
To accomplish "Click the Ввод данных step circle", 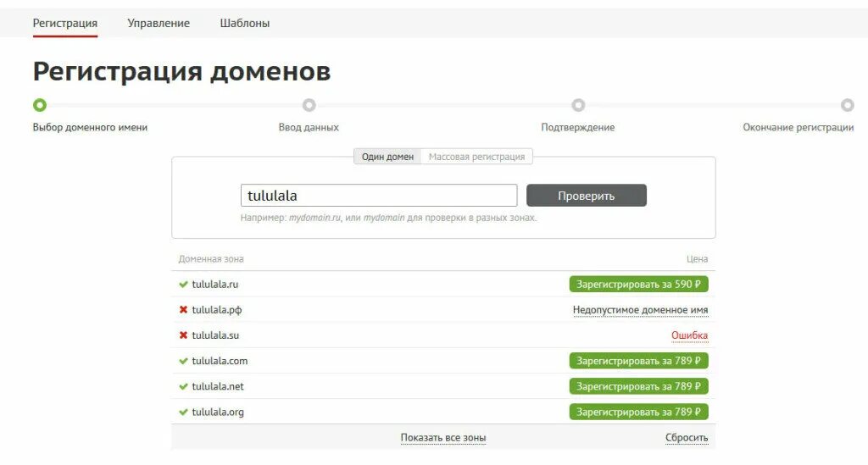I will pyautogui.click(x=309, y=105).
